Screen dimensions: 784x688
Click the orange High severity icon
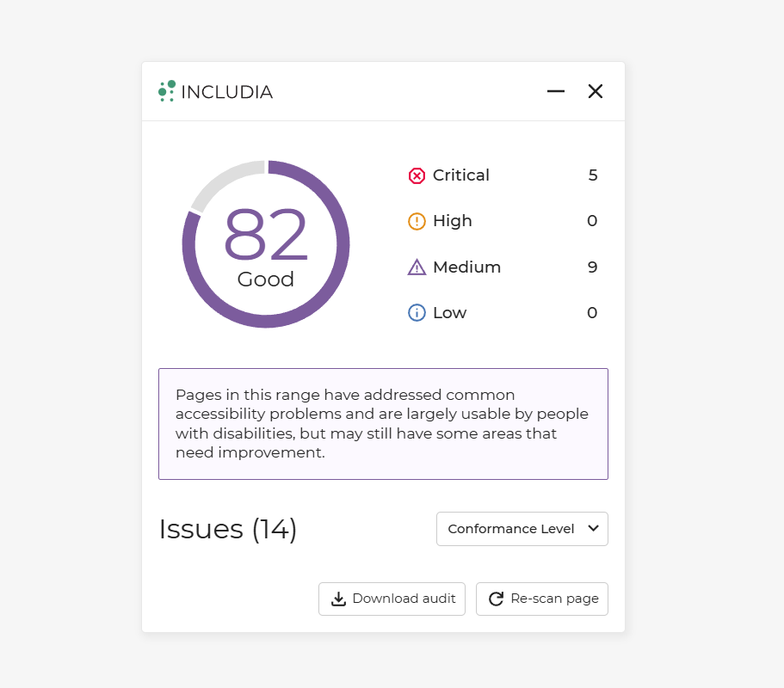click(x=417, y=221)
